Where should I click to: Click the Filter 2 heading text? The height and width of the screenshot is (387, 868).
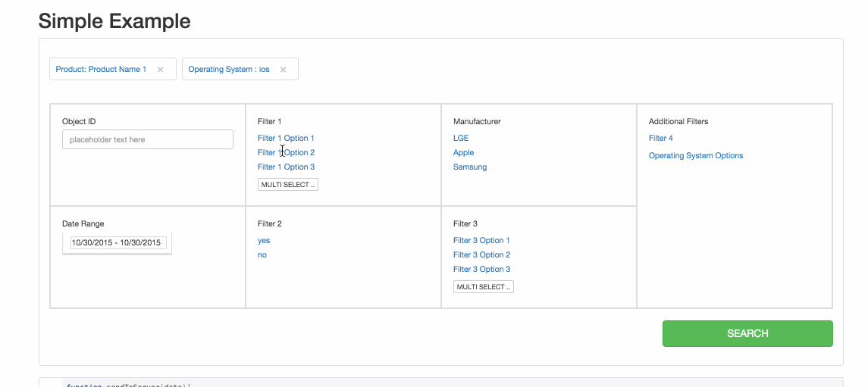(270, 224)
